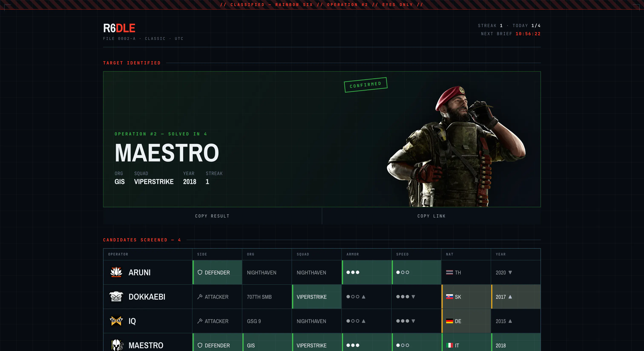Click the SQUAD column header
The height and width of the screenshot is (351, 644).
pyautogui.click(x=303, y=254)
